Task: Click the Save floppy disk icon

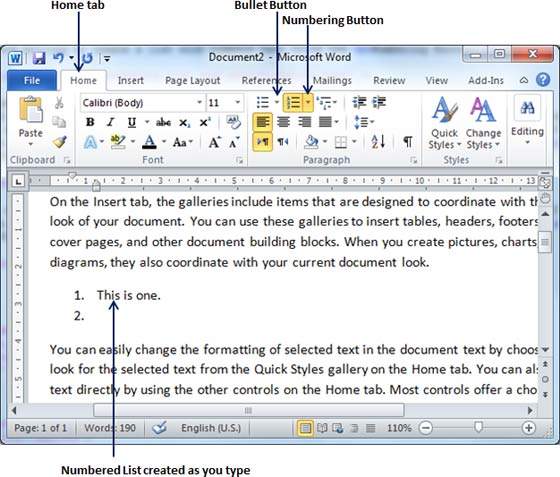Action: (x=39, y=58)
